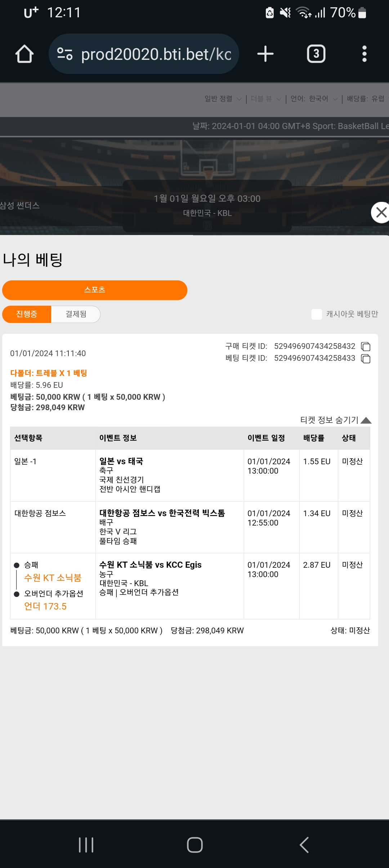The image size is (389, 868).
Task: Copy the 구매 티켓 ID
Action: point(366,346)
